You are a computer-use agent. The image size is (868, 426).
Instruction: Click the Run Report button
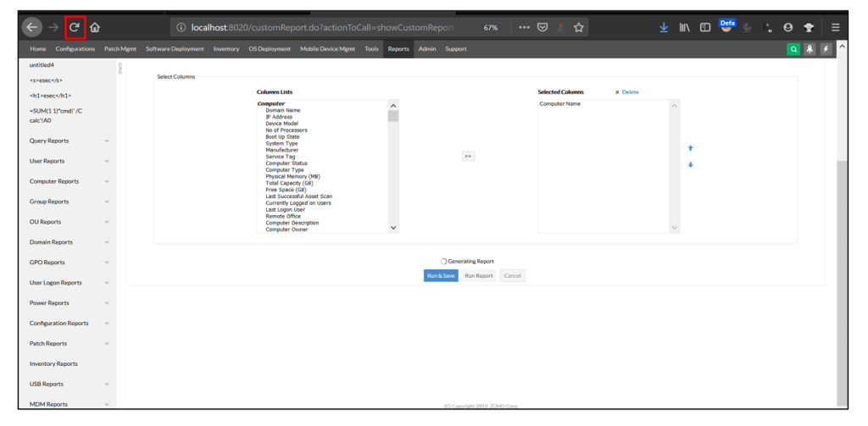[x=479, y=276]
